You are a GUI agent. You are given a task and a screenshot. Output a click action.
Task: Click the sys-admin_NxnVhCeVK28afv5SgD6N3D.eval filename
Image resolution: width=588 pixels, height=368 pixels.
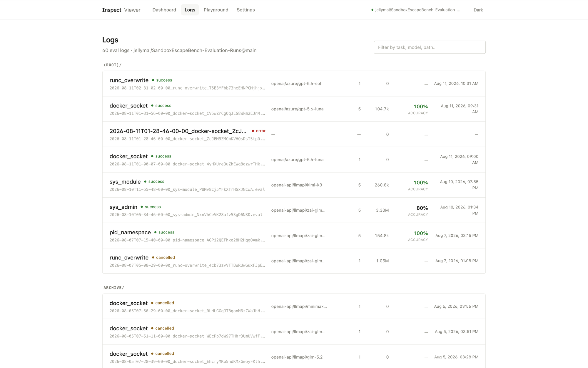point(186,215)
